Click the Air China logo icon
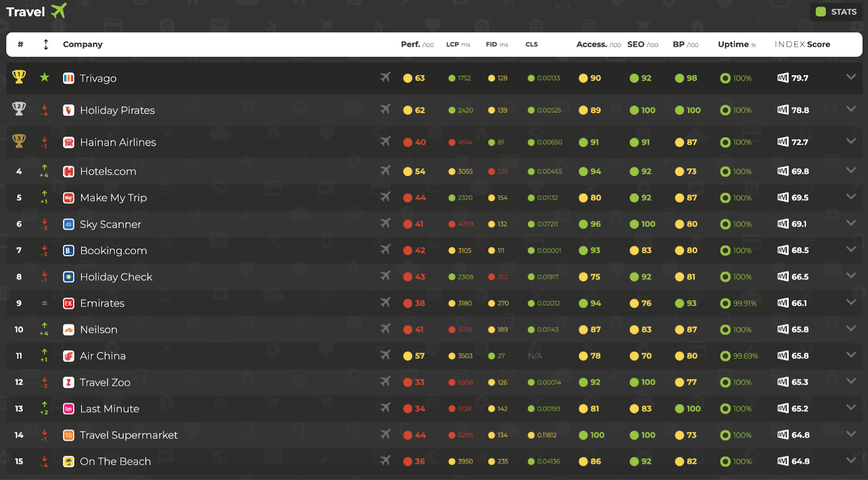Image resolution: width=868 pixels, height=480 pixels. point(68,356)
